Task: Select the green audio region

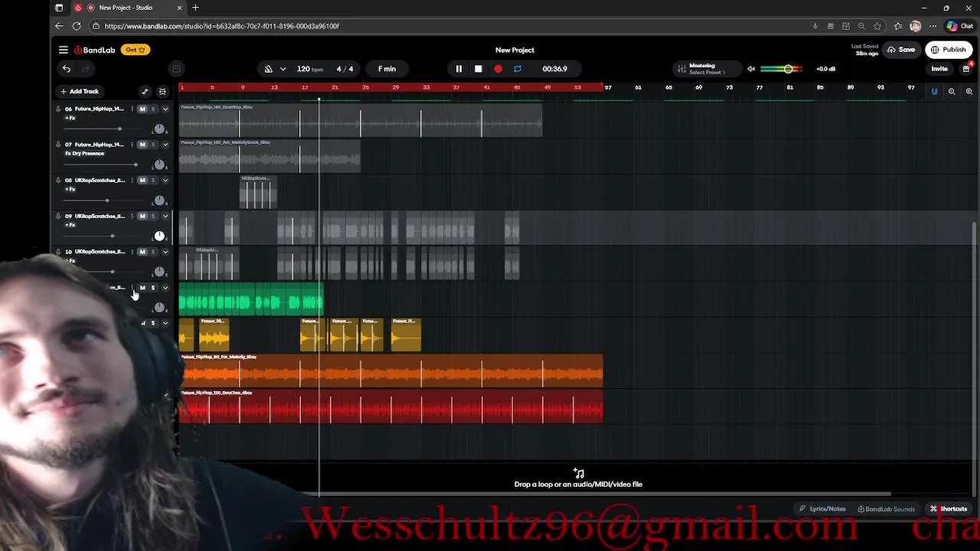Action: pyautogui.click(x=251, y=299)
